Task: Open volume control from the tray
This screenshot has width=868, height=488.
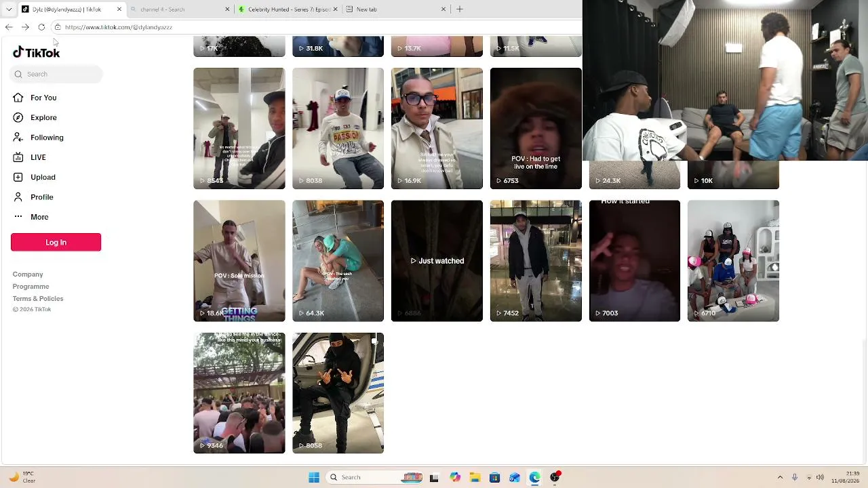Action: coord(821,477)
